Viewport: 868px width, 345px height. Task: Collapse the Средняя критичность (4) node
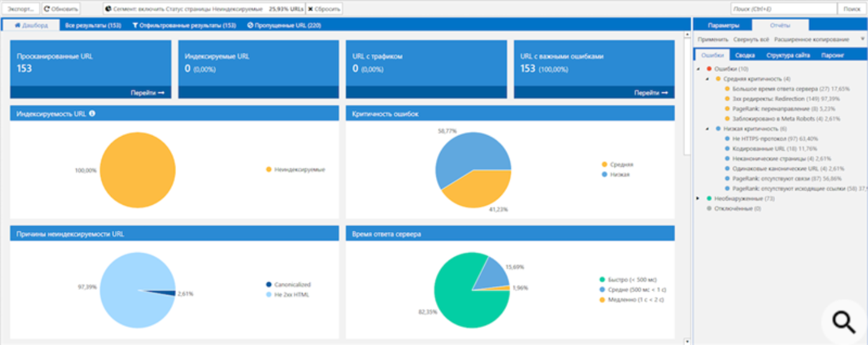[x=708, y=79]
